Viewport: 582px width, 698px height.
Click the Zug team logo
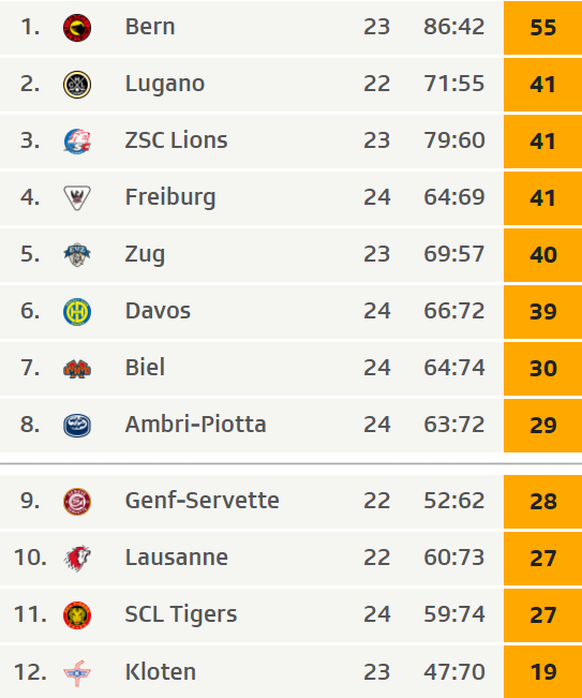[77, 255]
